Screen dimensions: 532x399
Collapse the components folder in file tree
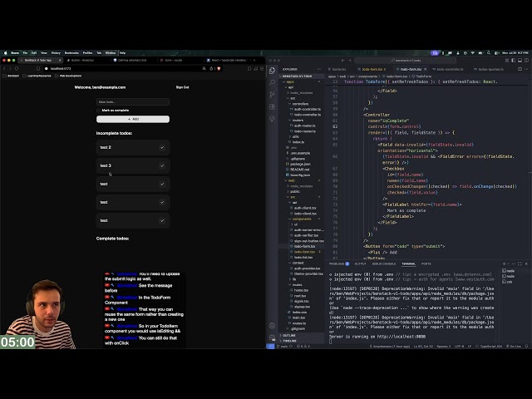[x=301, y=219]
